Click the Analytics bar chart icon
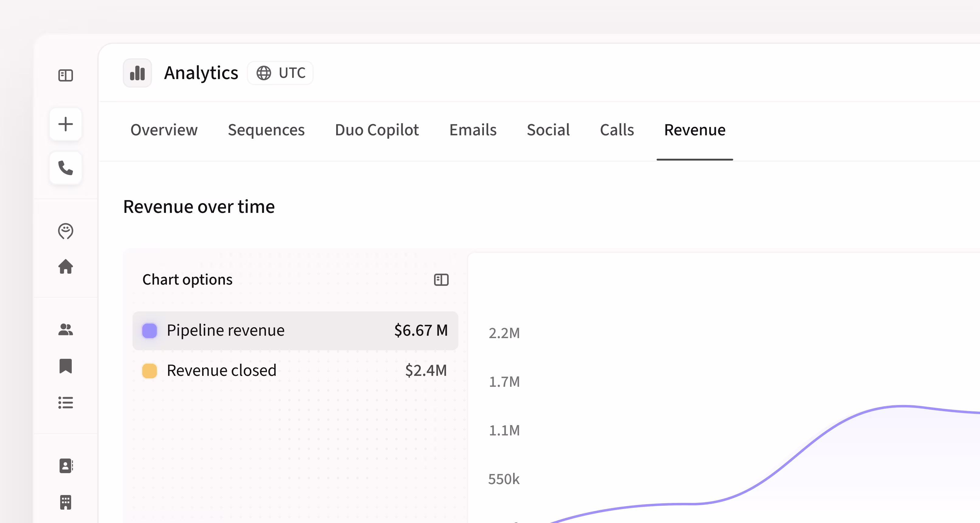This screenshot has height=523, width=980. 137,73
